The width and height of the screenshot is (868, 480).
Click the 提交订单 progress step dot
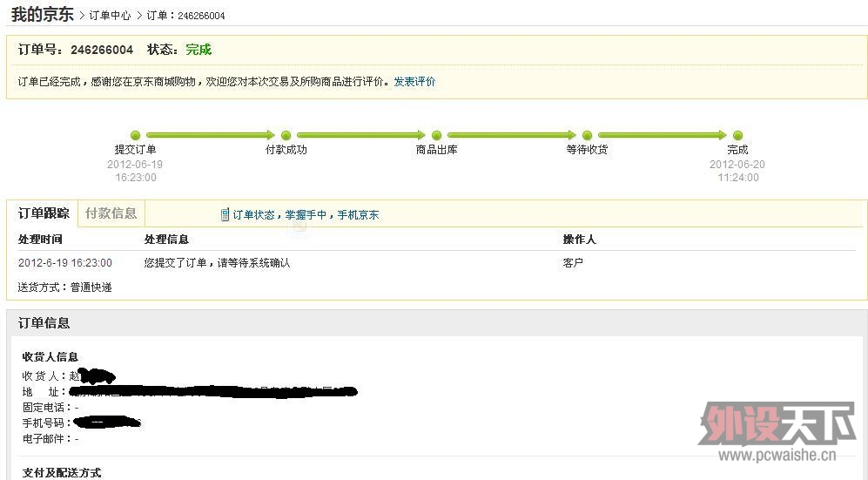click(135, 135)
